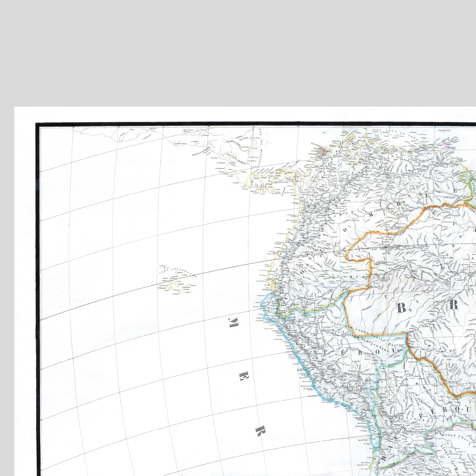The height and width of the screenshot is (476, 476).
Task: Click the 'TRUXILLO' coastal label
Action: point(280,336)
